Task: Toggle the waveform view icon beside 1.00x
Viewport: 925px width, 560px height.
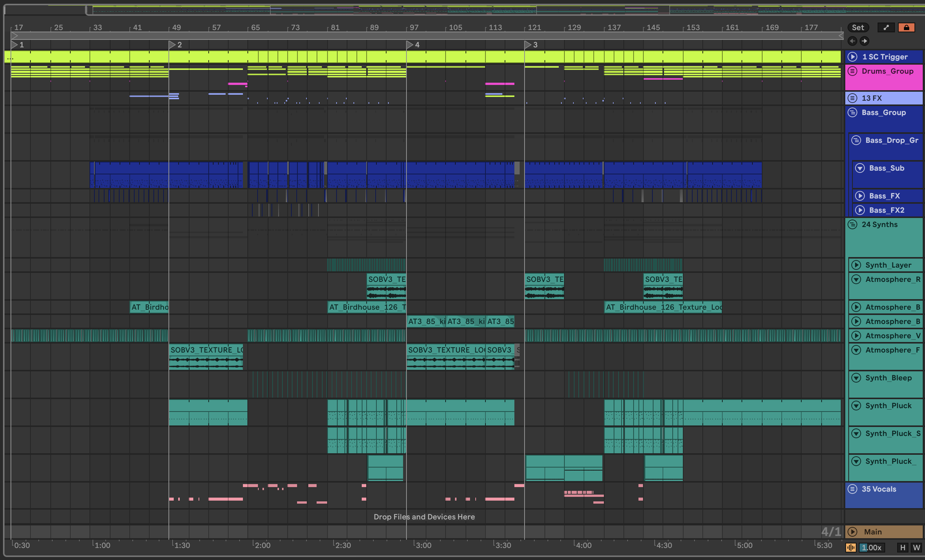Action: tap(851, 548)
